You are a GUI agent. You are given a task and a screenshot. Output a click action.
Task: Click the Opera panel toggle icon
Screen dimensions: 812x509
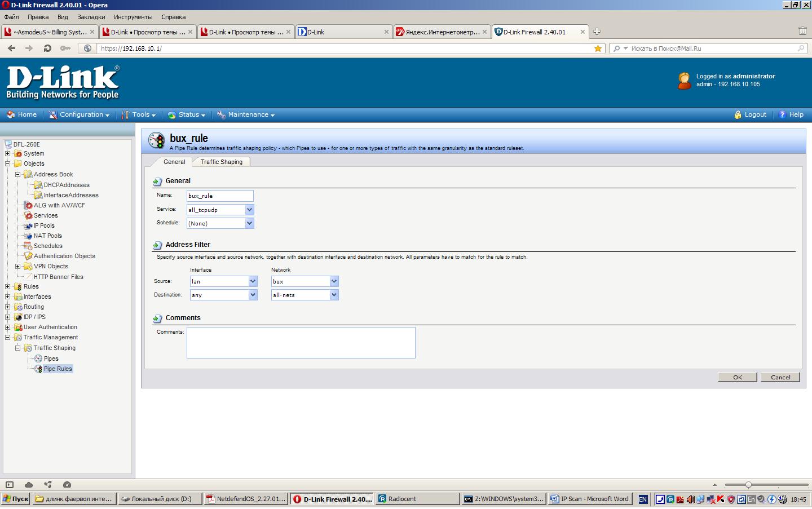click(10, 485)
